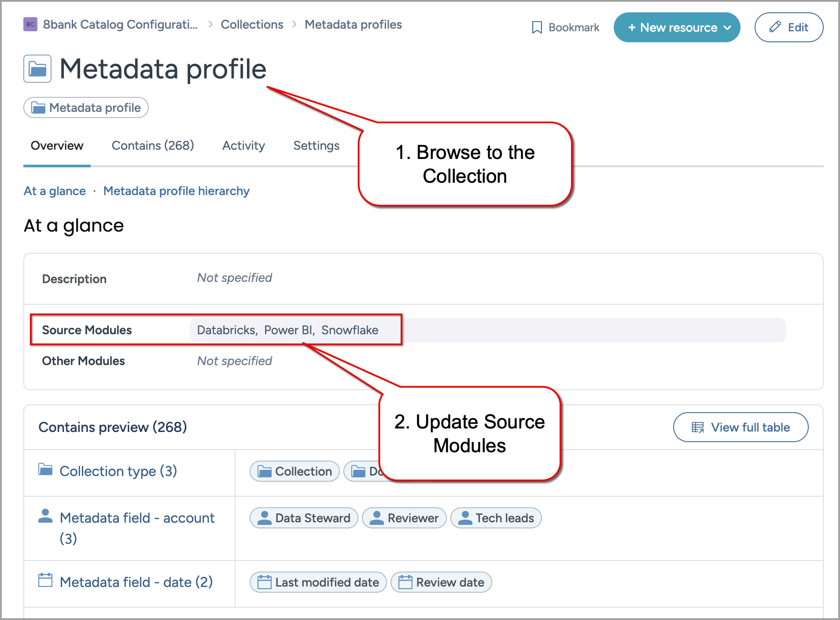Click the person icon beside Metadata field - account
The width and height of the screenshot is (840, 620).
pos(45,516)
